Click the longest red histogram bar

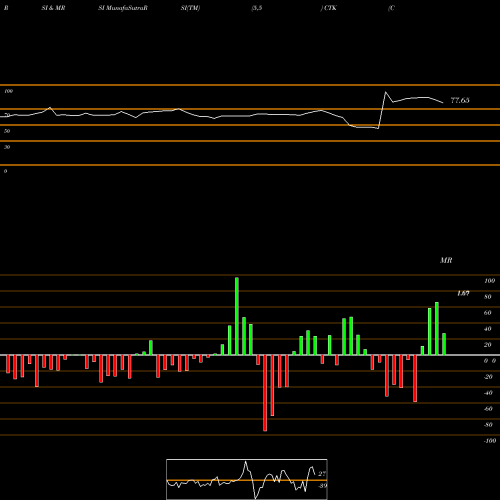pyautogui.click(x=265, y=393)
